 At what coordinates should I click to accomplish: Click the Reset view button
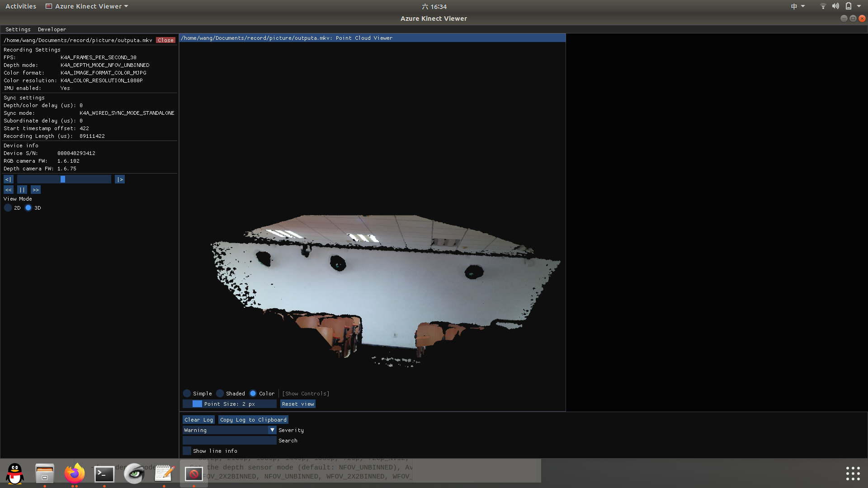[x=297, y=404]
